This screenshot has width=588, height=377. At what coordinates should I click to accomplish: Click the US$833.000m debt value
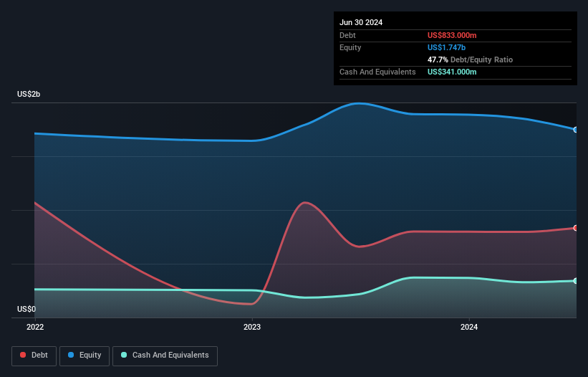(452, 35)
